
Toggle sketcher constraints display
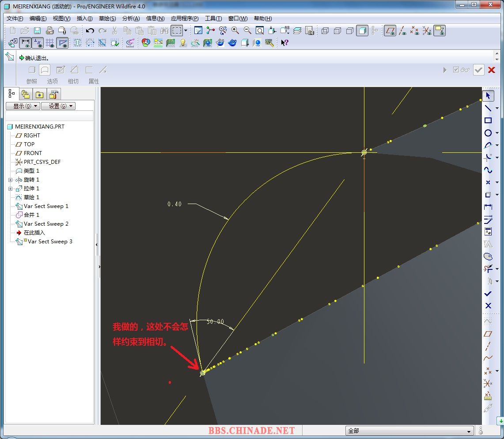click(x=38, y=43)
